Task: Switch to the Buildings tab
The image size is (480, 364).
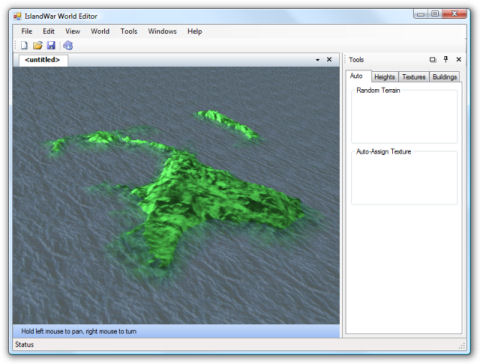Action: tap(445, 77)
